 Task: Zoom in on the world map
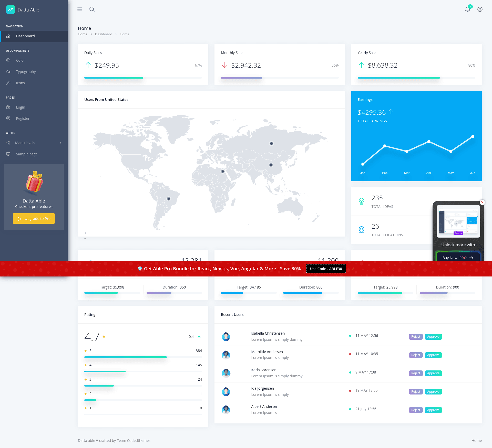[x=85, y=233]
